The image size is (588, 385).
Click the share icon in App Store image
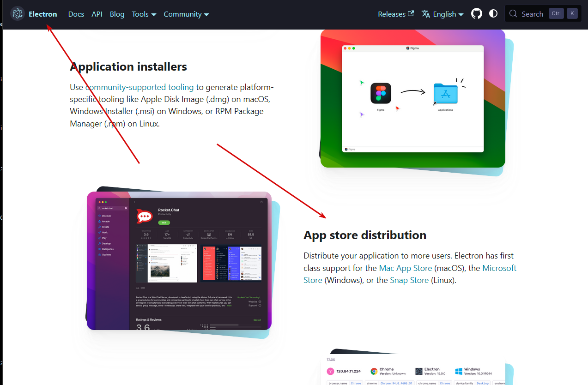[x=261, y=202]
